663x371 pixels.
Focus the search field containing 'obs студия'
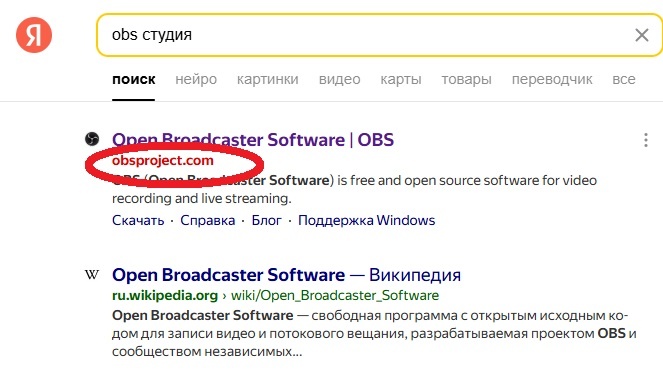(x=379, y=35)
